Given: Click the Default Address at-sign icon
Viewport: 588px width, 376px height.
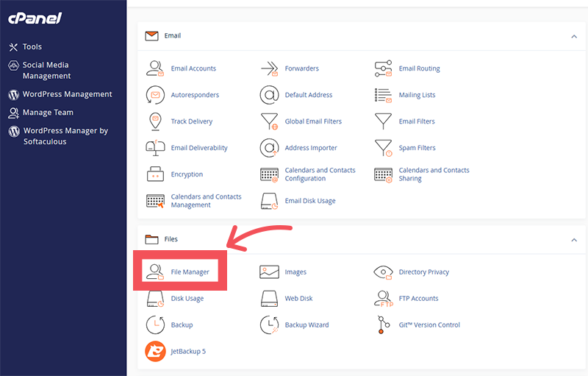Looking at the screenshot, I should pyautogui.click(x=269, y=95).
